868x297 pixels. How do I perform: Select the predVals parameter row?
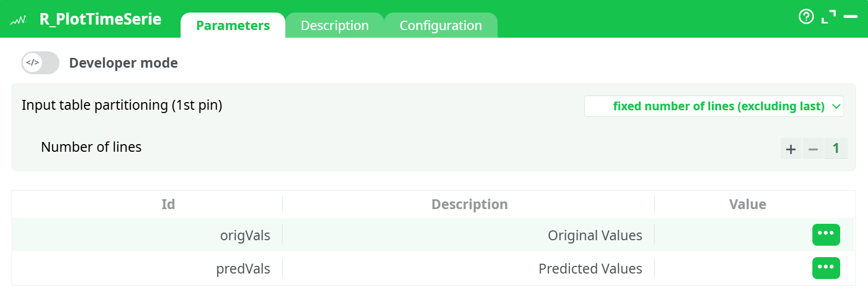point(243,269)
